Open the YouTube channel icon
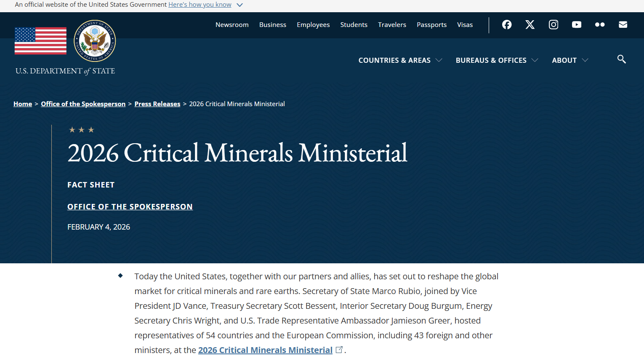Viewport: 644px width, 356px height. 577,25
